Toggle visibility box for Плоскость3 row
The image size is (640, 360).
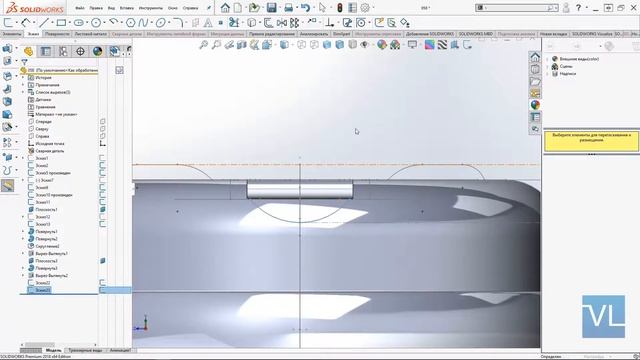102,261
